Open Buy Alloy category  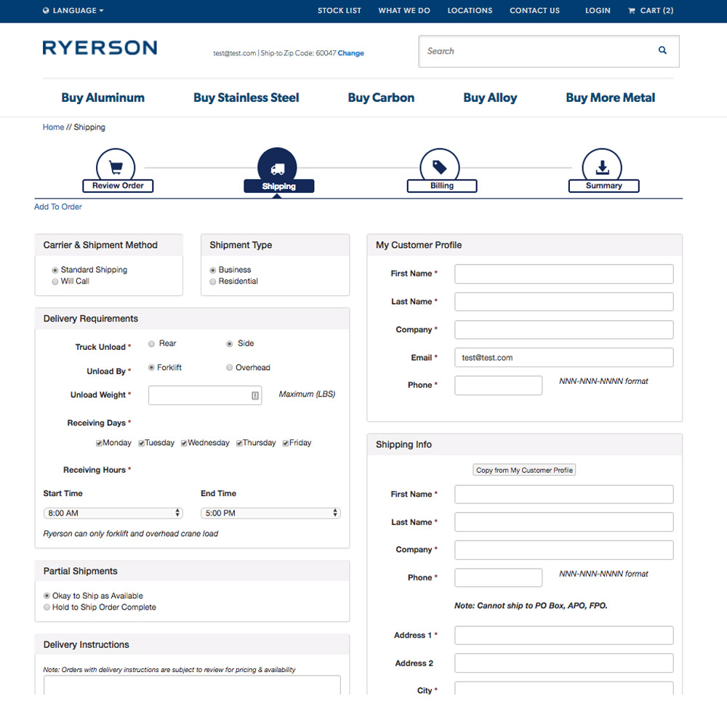(490, 97)
